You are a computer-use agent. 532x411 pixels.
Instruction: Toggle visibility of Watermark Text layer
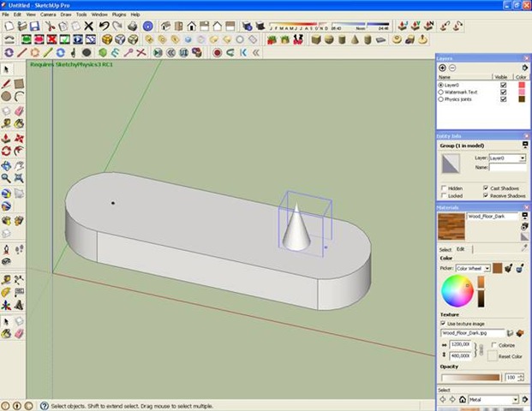point(503,92)
